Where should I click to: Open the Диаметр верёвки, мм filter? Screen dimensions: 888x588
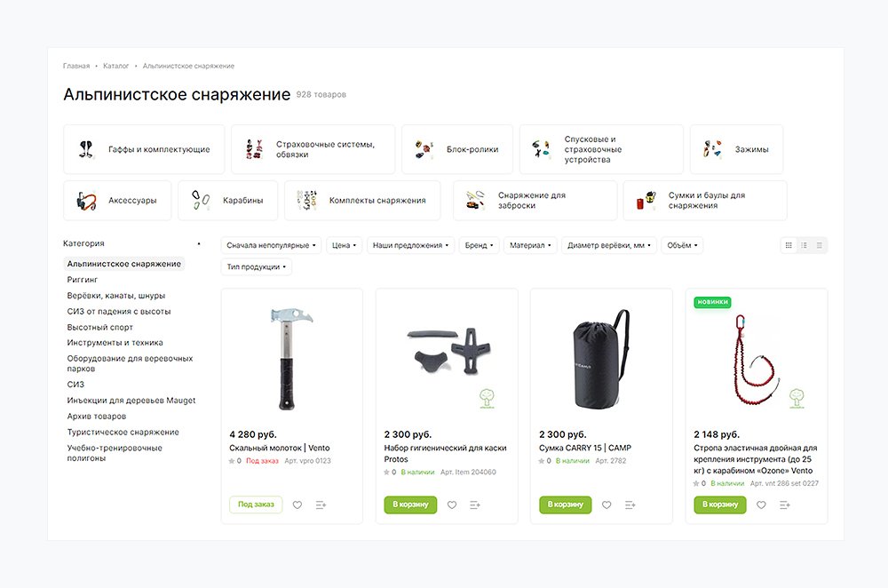click(x=609, y=245)
